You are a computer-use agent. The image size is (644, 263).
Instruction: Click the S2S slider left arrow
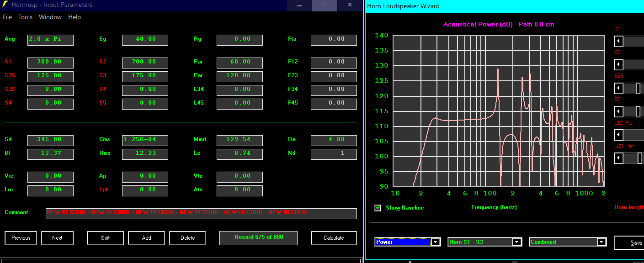coord(618,88)
